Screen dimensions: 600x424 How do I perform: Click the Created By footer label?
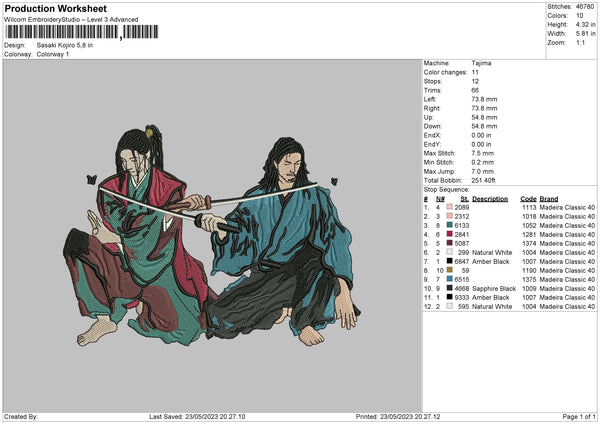(x=21, y=417)
